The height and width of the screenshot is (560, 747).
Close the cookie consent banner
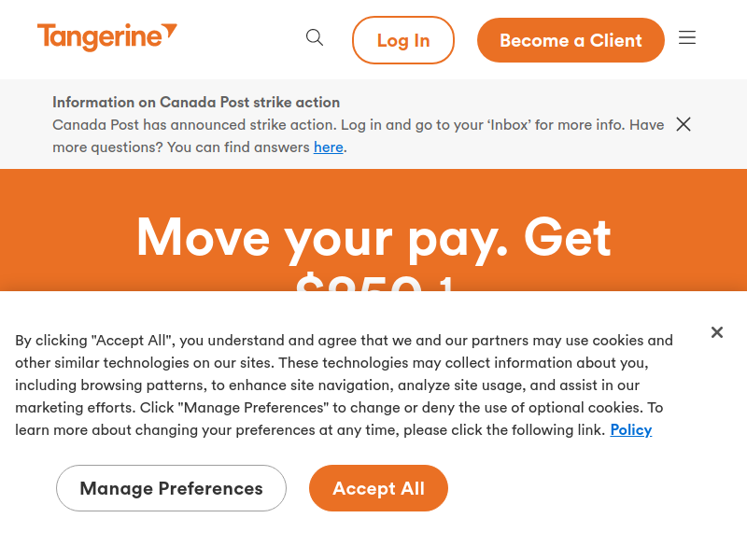click(x=717, y=332)
